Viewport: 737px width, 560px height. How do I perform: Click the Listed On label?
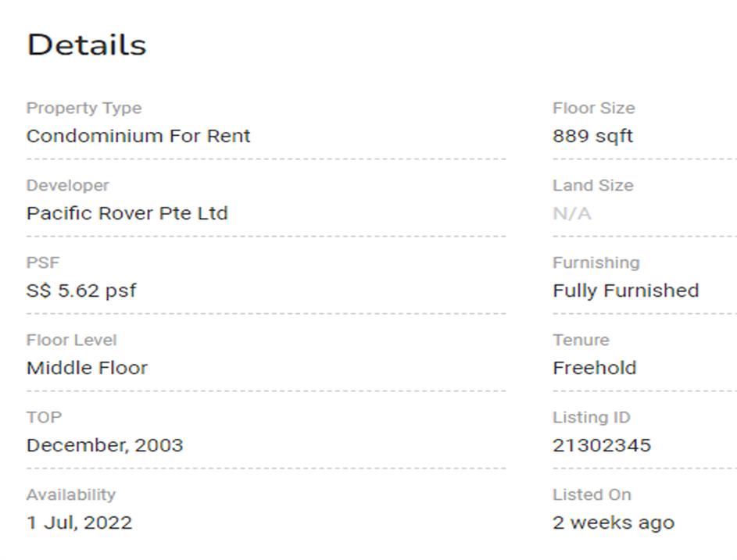click(592, 494)
